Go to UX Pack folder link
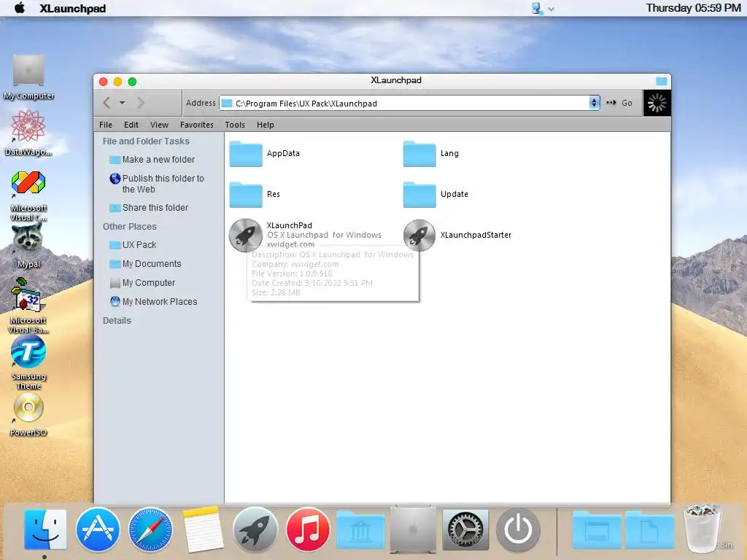747x560 pixels. coord(133,245)
